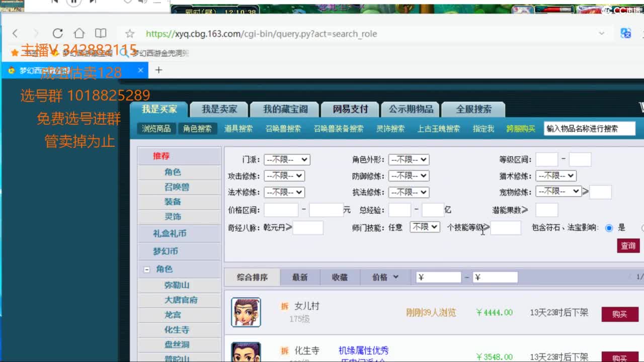Viewport: 644px width, 362px height.
Task: Bookmark page with star icon
Action: (130, 34)
